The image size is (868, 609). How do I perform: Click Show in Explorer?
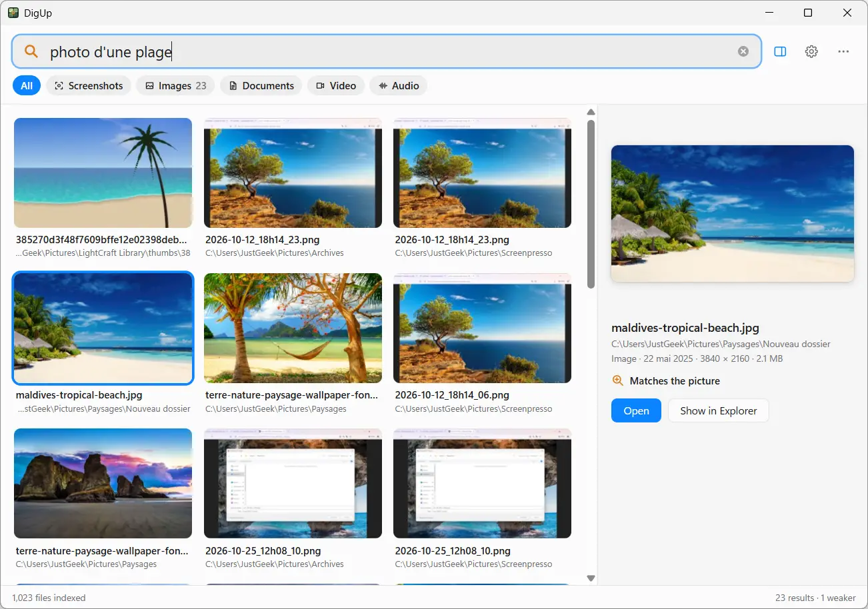[718, 410]
